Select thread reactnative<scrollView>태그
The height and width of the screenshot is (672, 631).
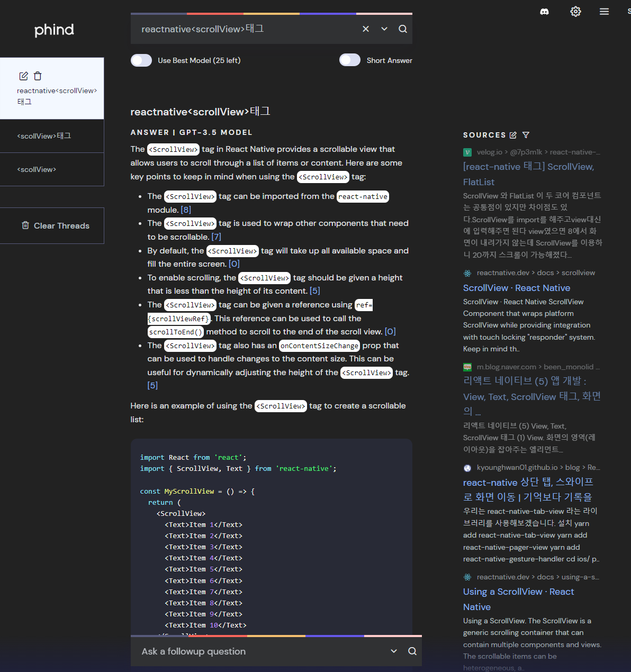[52, 88]
